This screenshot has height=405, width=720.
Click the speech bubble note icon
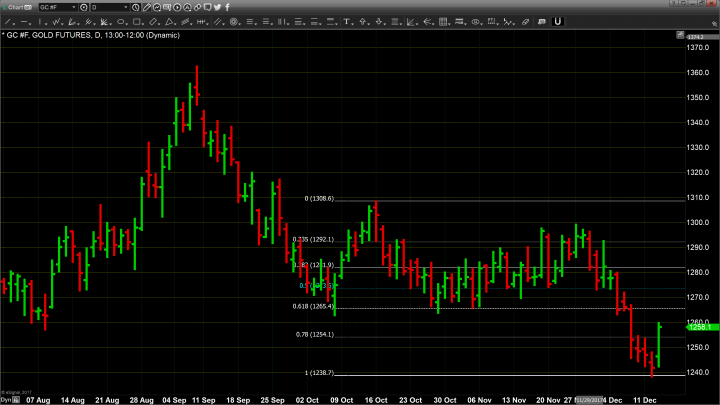click(x=208, y=7)
